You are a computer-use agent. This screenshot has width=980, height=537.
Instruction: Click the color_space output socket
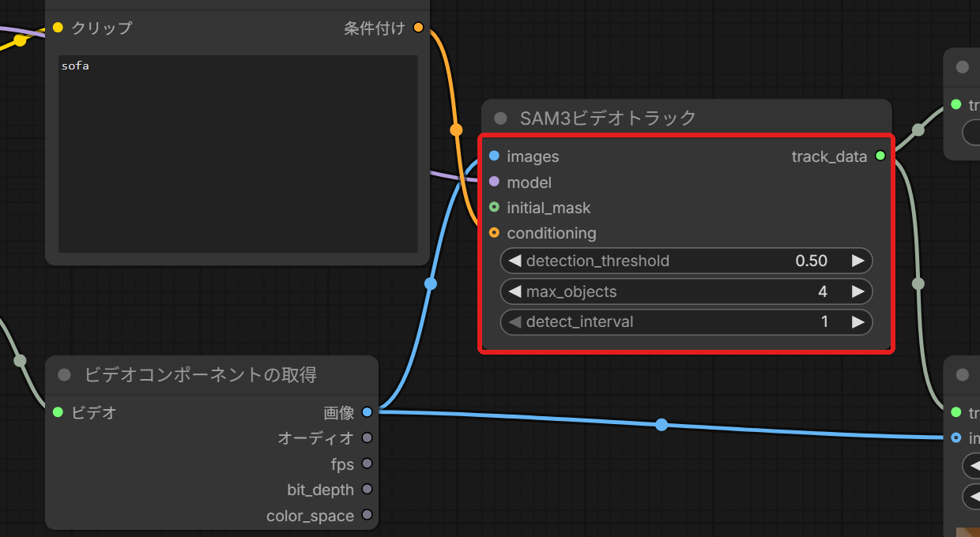click(367, 515)
